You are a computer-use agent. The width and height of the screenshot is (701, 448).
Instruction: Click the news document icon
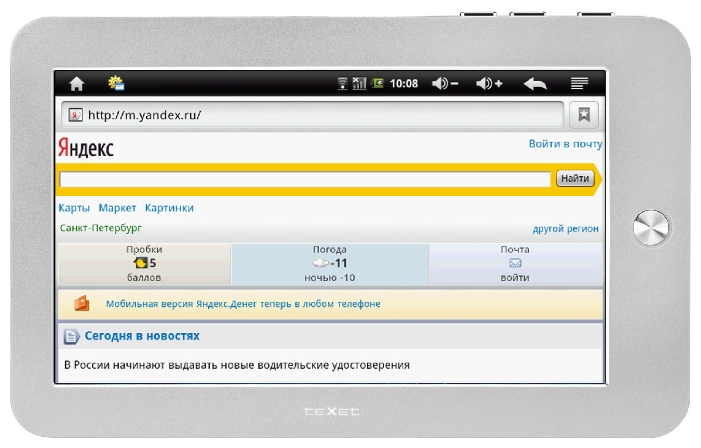point(71,336)
